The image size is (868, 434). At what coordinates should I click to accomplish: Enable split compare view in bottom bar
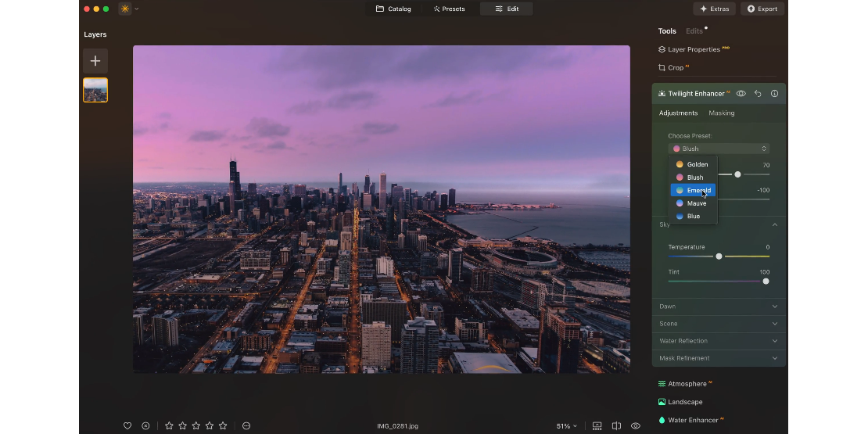pos(616,426)
